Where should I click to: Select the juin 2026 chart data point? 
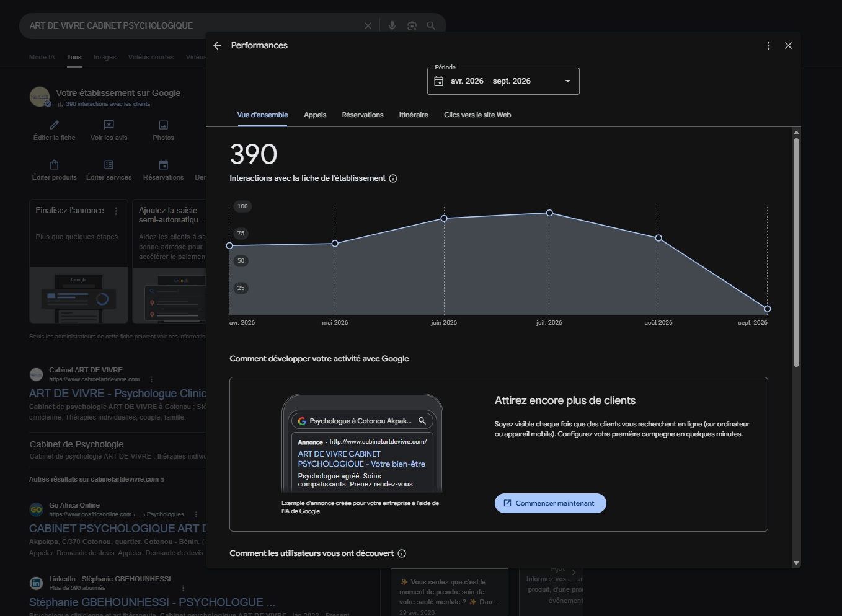(x=444, y=218)
